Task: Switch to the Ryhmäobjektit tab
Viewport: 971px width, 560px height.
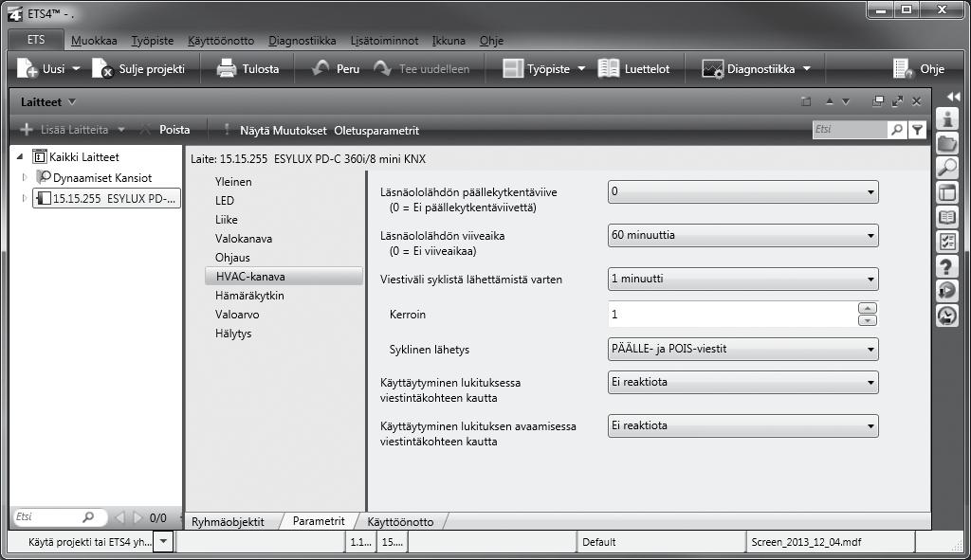Action: (x=228, y=522)
